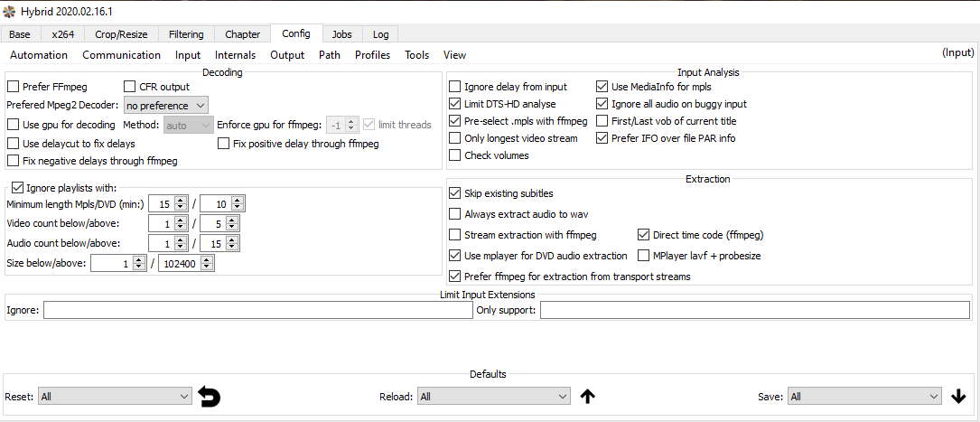Open the Tools config section

[x=416, y=55]
